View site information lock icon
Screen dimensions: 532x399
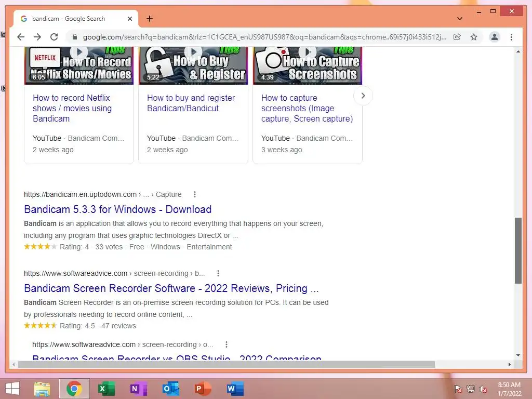click(75, 37)
